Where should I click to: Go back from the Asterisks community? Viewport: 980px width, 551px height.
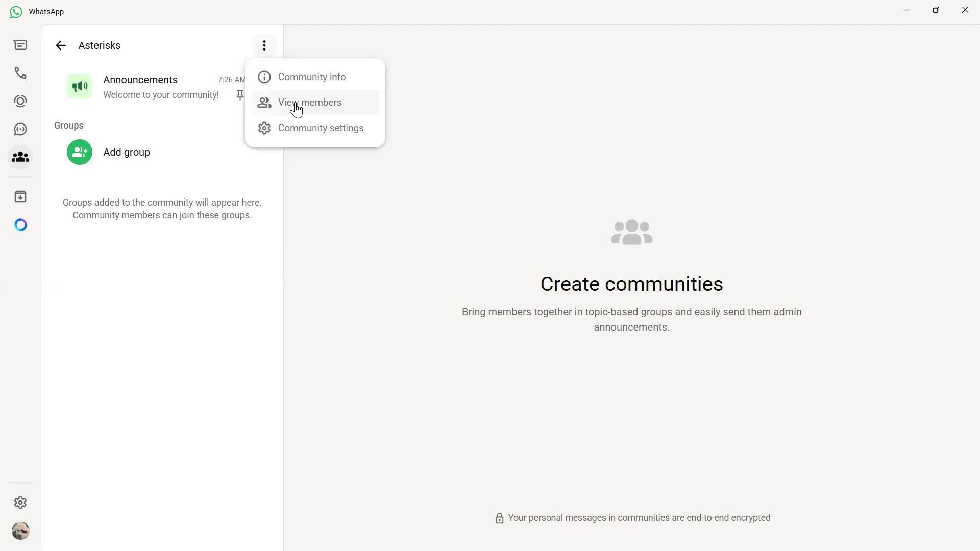coord(61,45)
